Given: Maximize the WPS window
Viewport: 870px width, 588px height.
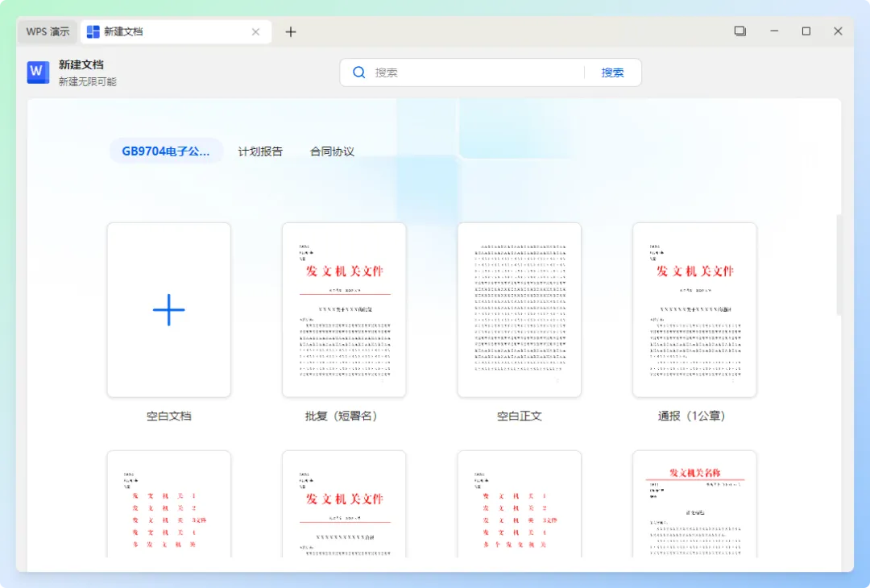Looking at the screenshot, I should 806,31.
